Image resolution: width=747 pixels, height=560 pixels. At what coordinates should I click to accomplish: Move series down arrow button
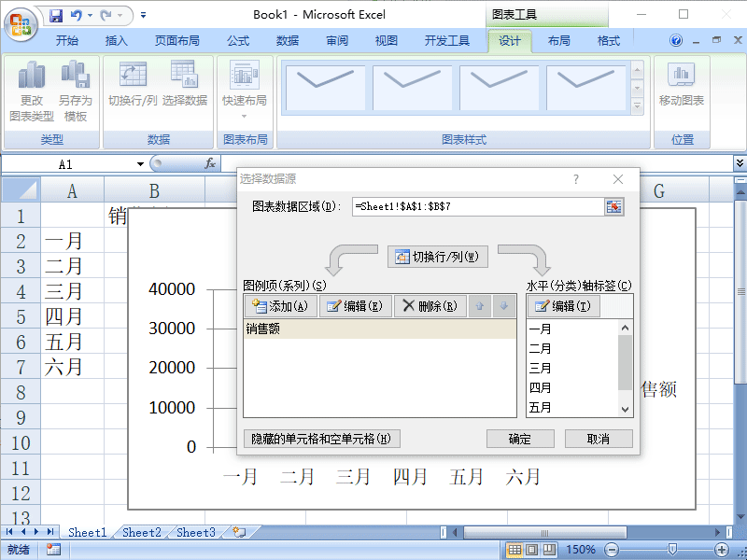pos(504,306)
